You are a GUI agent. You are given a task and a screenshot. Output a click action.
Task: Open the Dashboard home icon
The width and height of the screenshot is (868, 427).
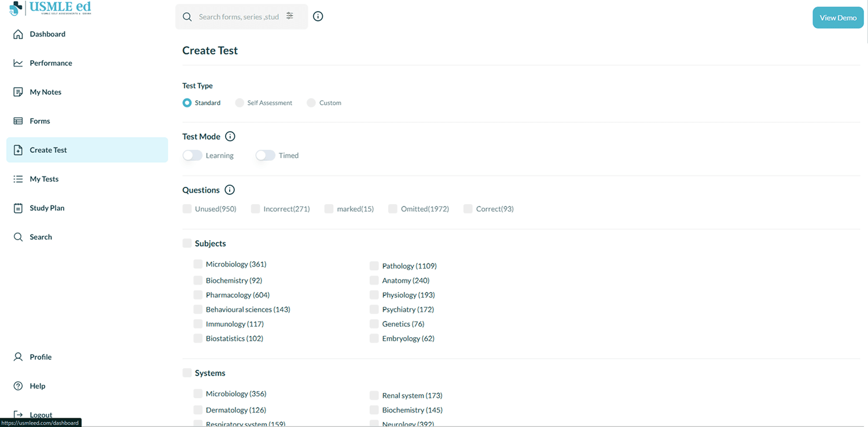pyautogui.click(x=18, y=34)
